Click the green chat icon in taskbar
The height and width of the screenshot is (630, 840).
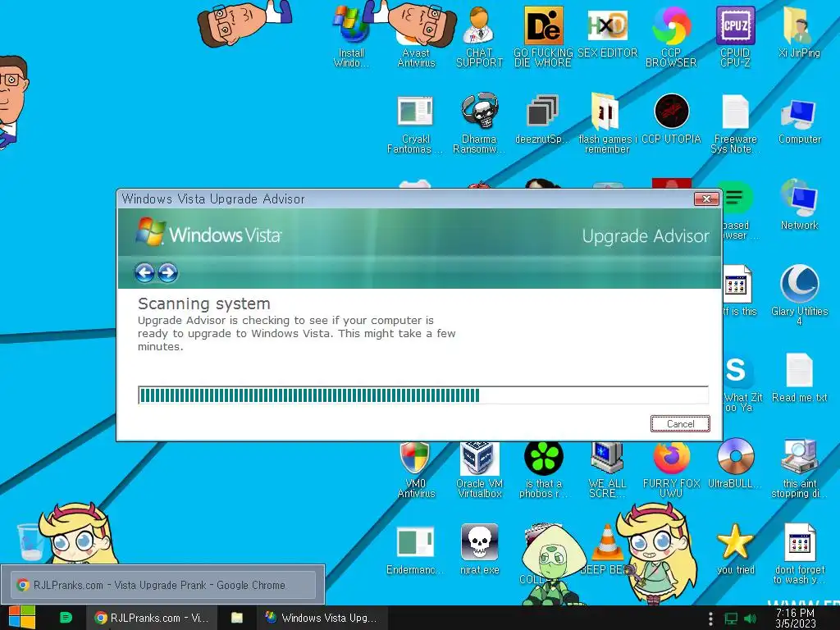(66, 618)
